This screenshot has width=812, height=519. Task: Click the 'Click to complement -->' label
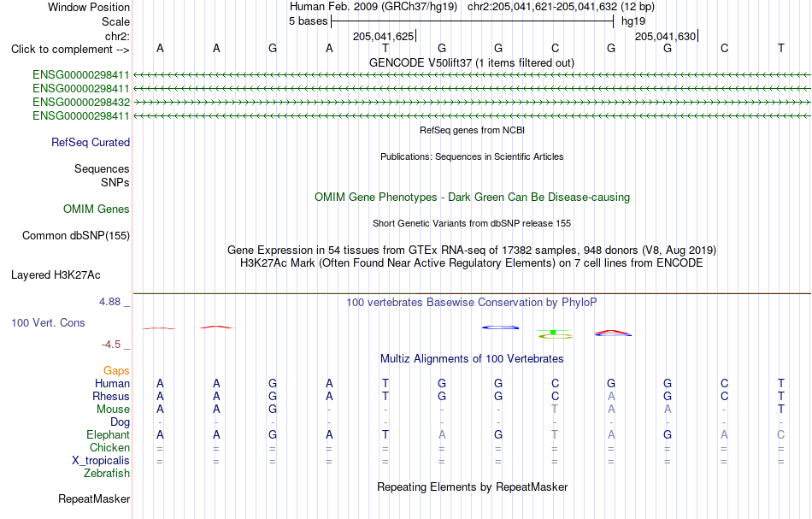pyautogui.click(x=70, y=50)
